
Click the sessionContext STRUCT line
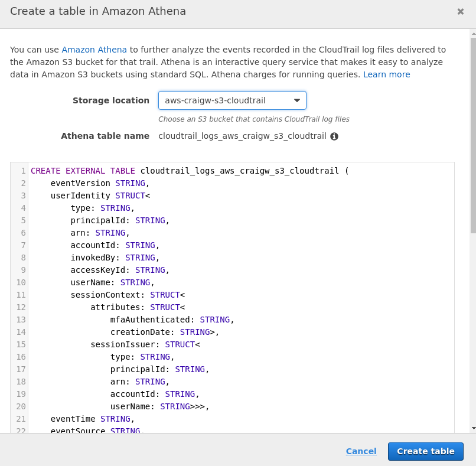(128, 295)
